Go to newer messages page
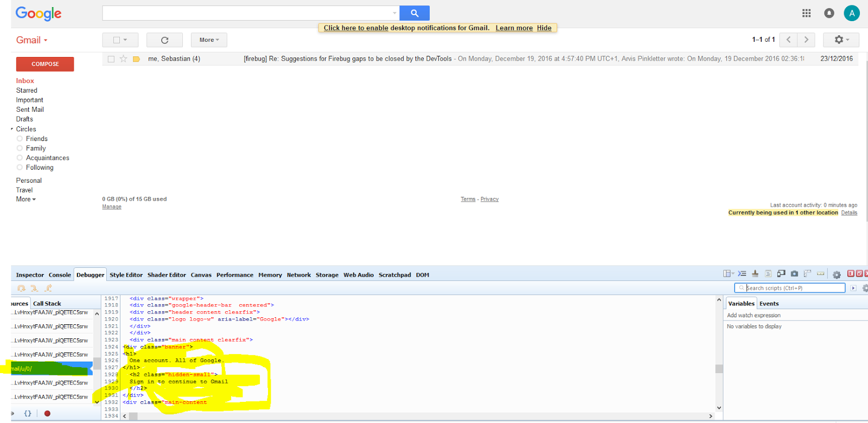 click(788, 40)
